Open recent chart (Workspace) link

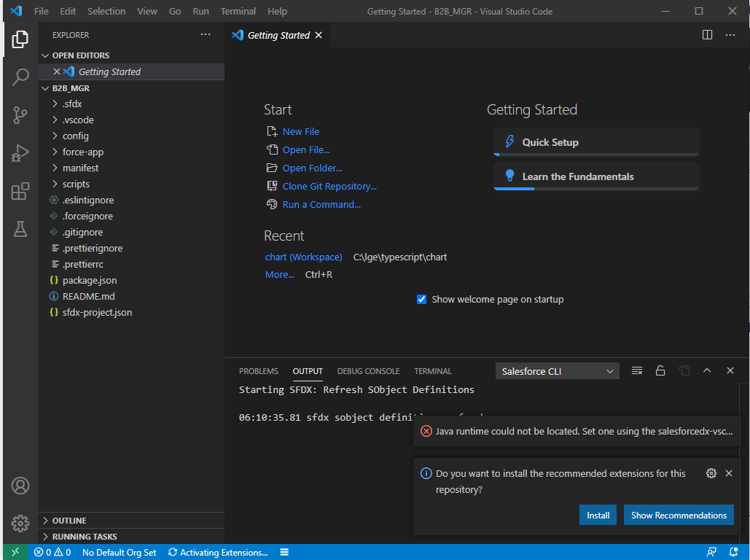click(x=304, y=257)
